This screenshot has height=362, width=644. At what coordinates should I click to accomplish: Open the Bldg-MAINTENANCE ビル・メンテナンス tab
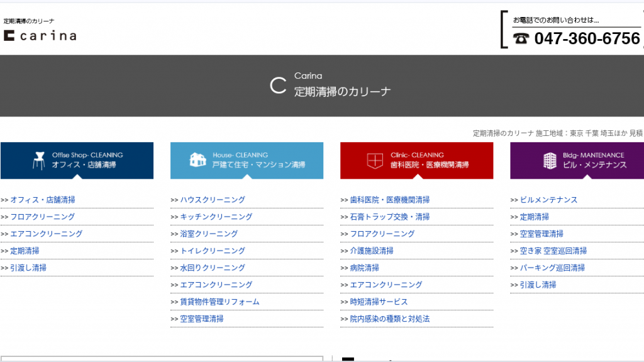tap(577, 161)
